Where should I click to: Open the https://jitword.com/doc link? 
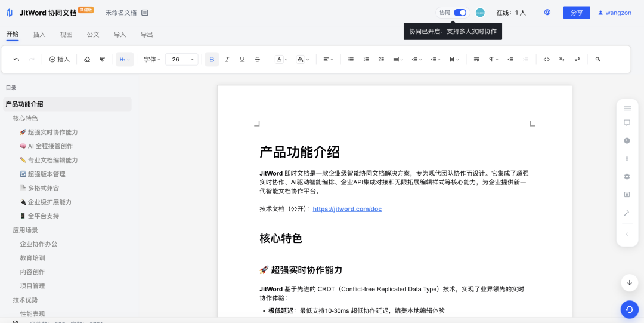point(347,208)
